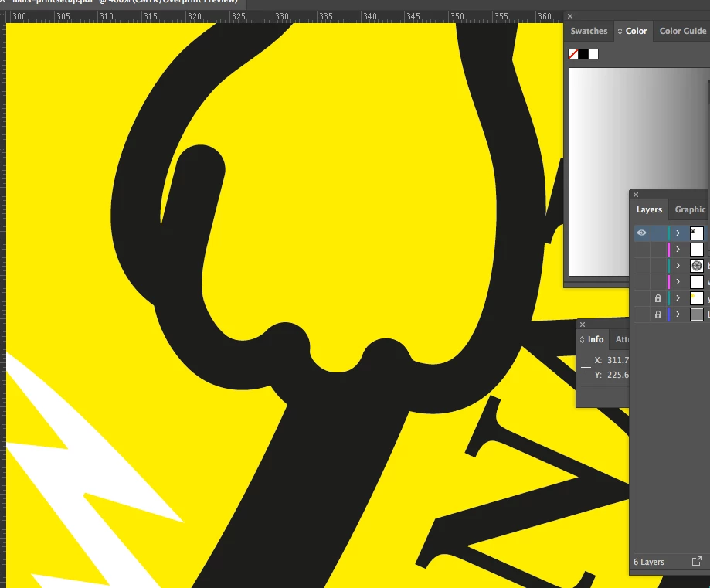
Task: Show the emblem-thumbnail layer via visibility box
Action: click(641, 266)
